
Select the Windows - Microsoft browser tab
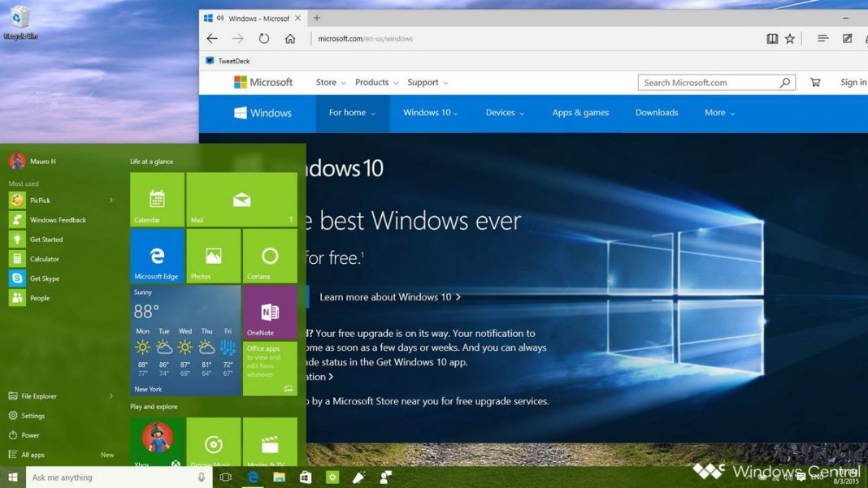tap(254, 18)
